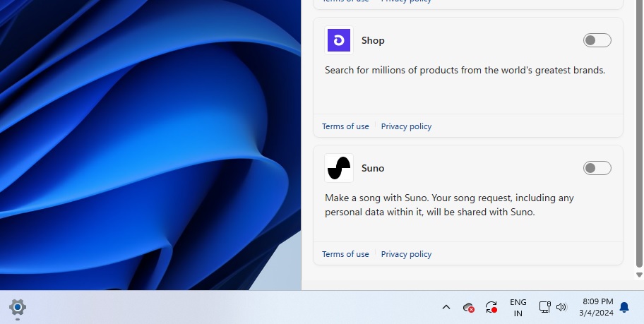Click the Windows Update restart tray icon
The image size is (644, 324).
click(x=491, y=307)
